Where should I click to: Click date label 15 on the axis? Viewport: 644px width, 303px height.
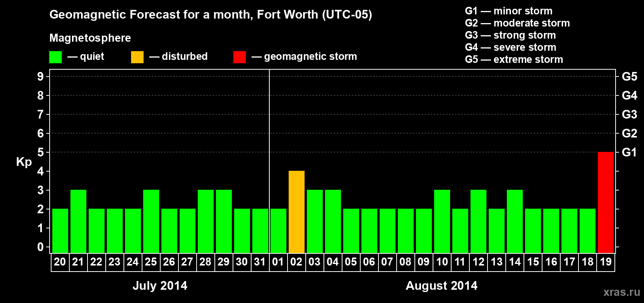click(533, 262)
